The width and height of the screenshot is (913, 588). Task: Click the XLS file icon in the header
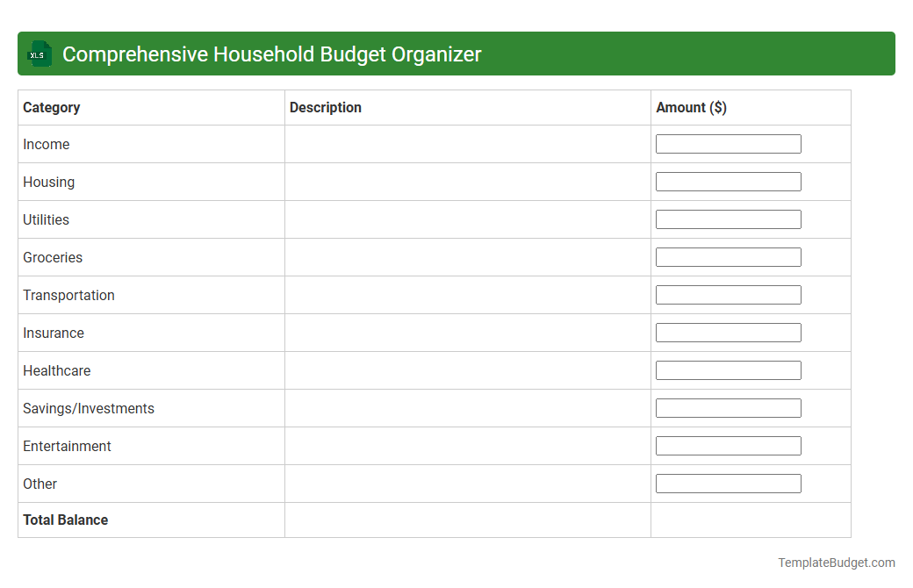(x=39, y=54)
